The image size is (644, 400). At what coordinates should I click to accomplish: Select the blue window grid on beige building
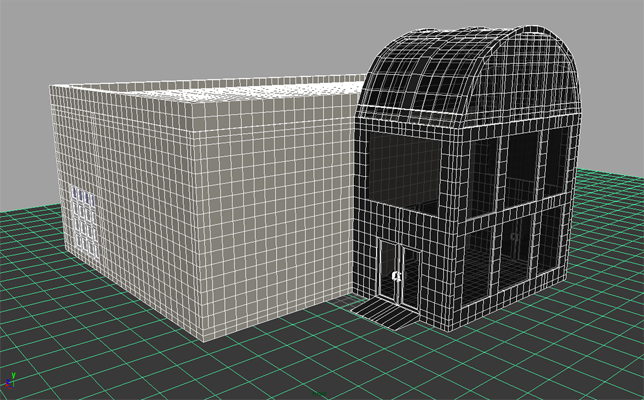point(84,223)
